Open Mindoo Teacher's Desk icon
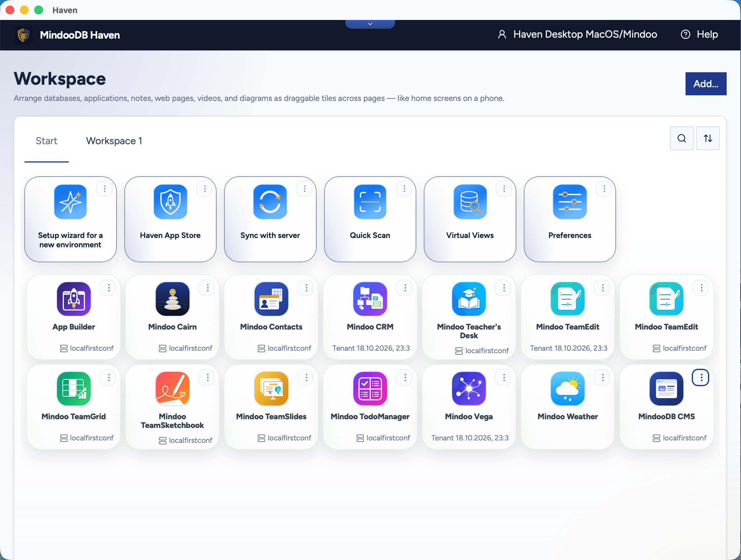741x560 pixels. pyautogui.click(x=469, y=299)
